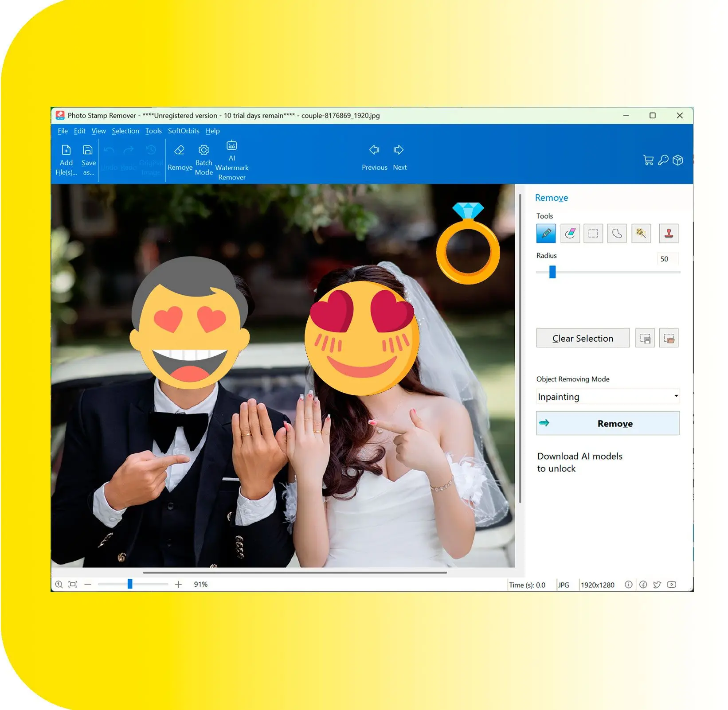Open the File menu

pyautogui.click(x=63, y=131)
